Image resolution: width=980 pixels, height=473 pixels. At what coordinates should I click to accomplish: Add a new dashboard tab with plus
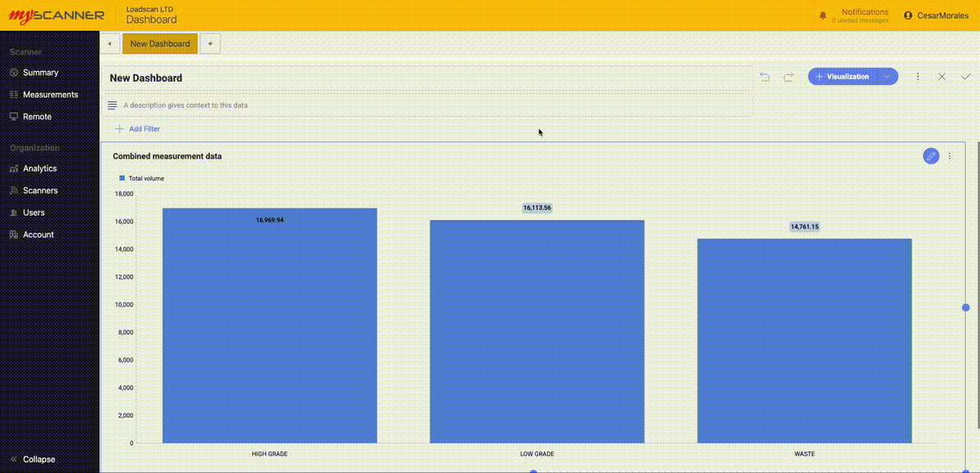point(210,43)
